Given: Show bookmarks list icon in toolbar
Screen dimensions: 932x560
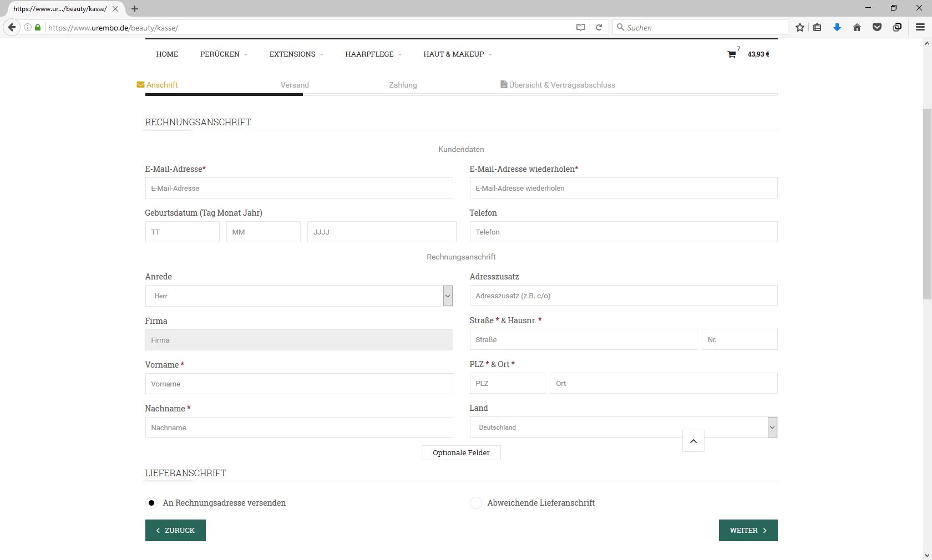Looking at the screenshot, I should 817,27.
